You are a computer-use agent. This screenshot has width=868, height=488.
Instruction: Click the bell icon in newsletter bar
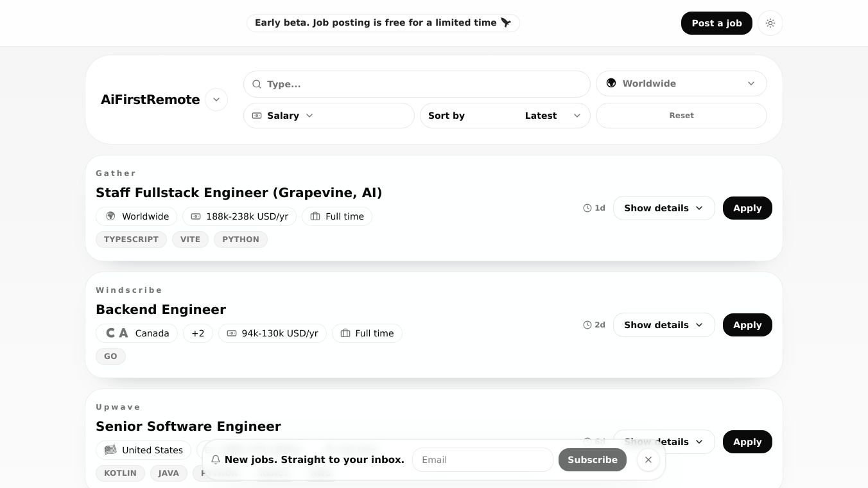[x=216, y=460]
